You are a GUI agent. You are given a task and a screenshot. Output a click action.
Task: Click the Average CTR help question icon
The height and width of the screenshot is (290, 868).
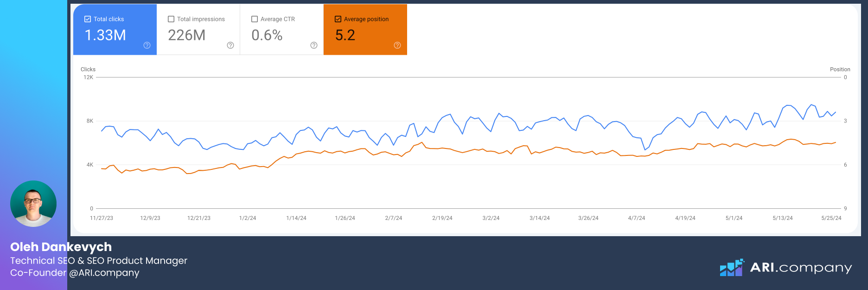tap(314, 45)
